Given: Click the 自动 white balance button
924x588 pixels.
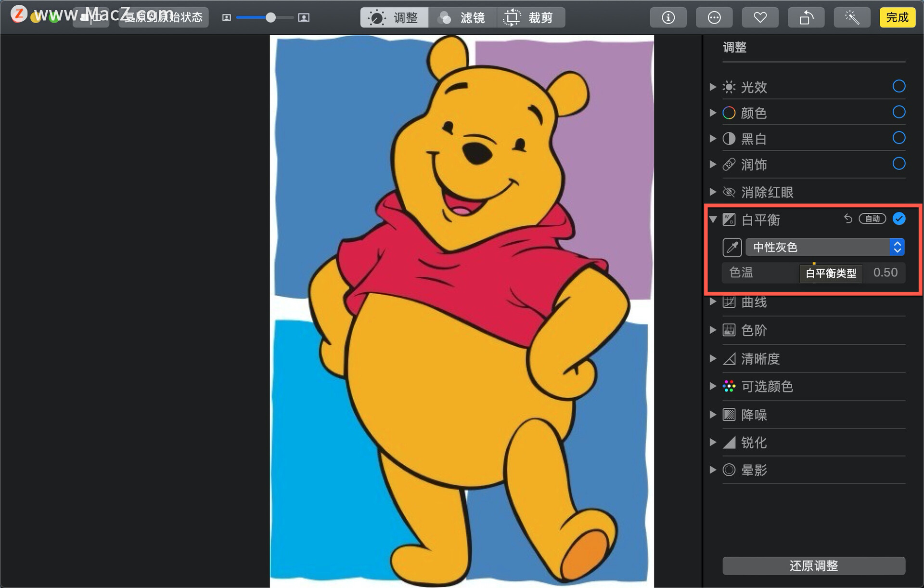Looking at the screenshot, I should coord(872,219).
